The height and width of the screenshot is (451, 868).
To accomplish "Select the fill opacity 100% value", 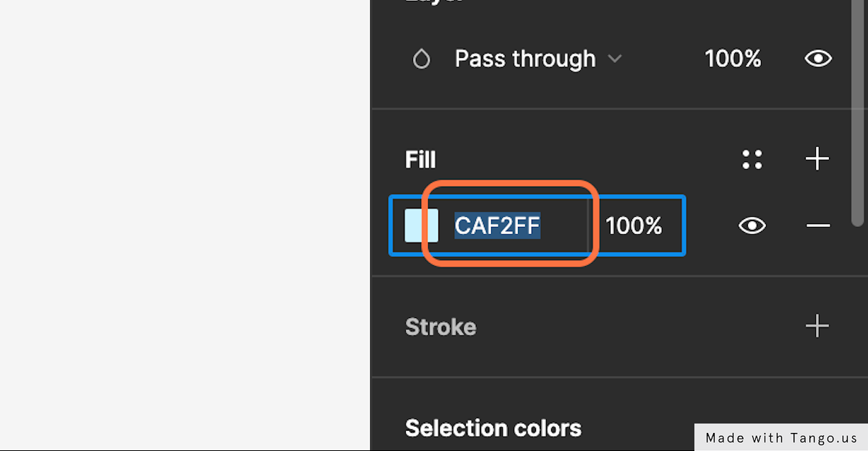I will (634, 226).
